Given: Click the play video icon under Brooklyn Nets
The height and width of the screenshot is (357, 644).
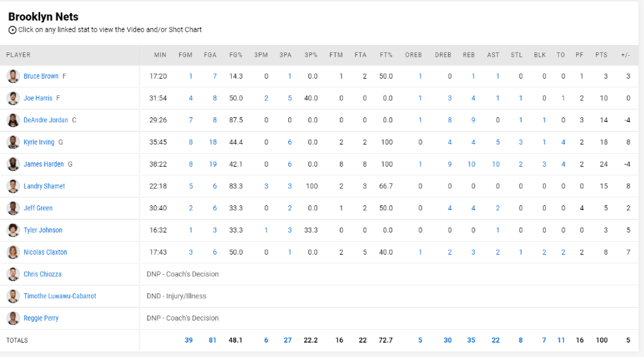Looking at the screenshot, I should tap(12, 30).
